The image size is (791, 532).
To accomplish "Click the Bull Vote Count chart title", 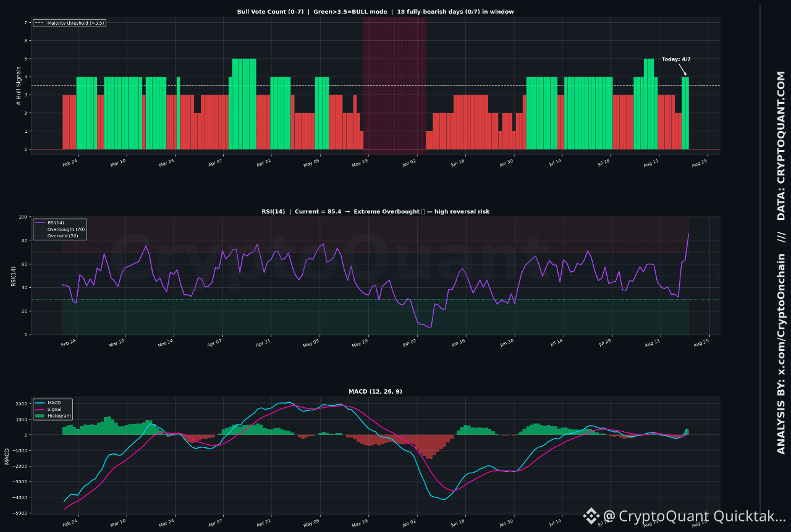I will tap(375, 12).
